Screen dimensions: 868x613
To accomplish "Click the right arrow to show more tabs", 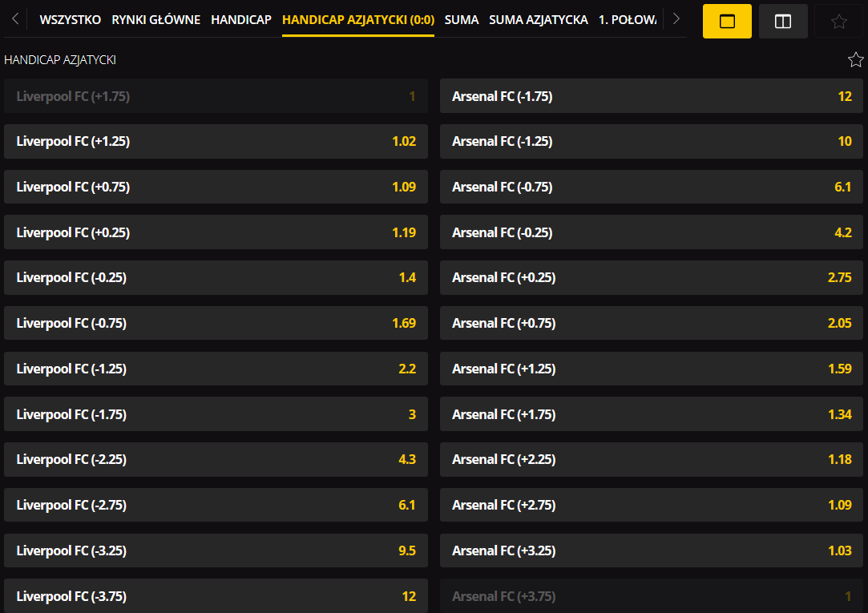I will click(x=676, y=19).
